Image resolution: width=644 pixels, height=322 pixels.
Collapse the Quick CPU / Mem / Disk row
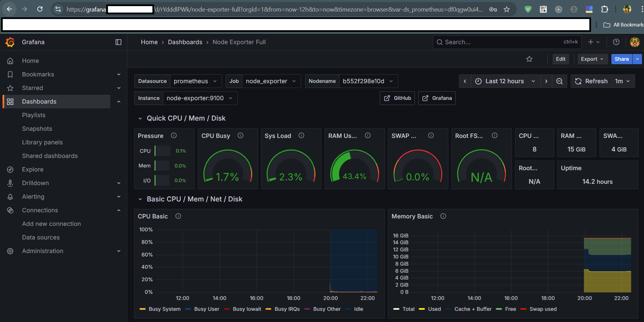(140, 119)
